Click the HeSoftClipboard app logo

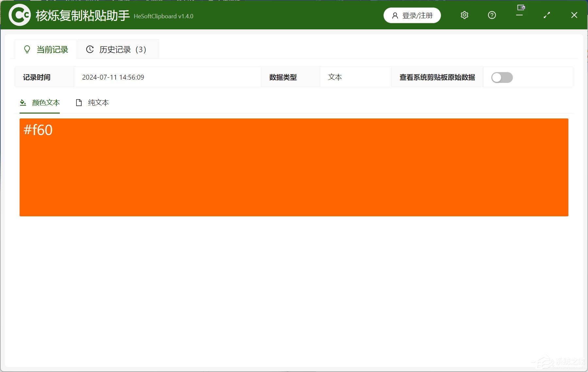(x=20, y=15)
